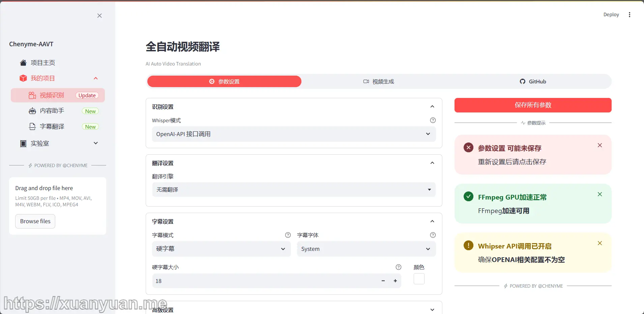
Task: Open the 颜色 color picker swatch
Action: pos(419,279)
